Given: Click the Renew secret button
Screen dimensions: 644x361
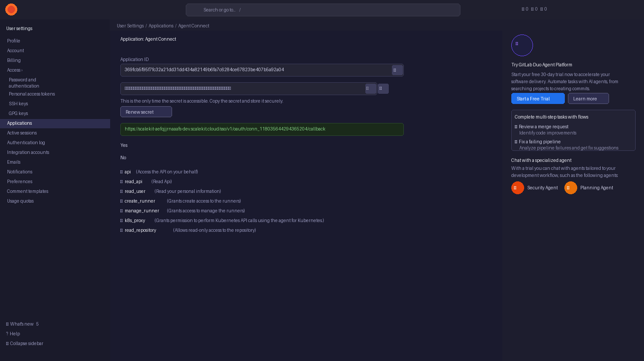Looking at the screenshot, I should pyautogui.click(x=146, y=111).
